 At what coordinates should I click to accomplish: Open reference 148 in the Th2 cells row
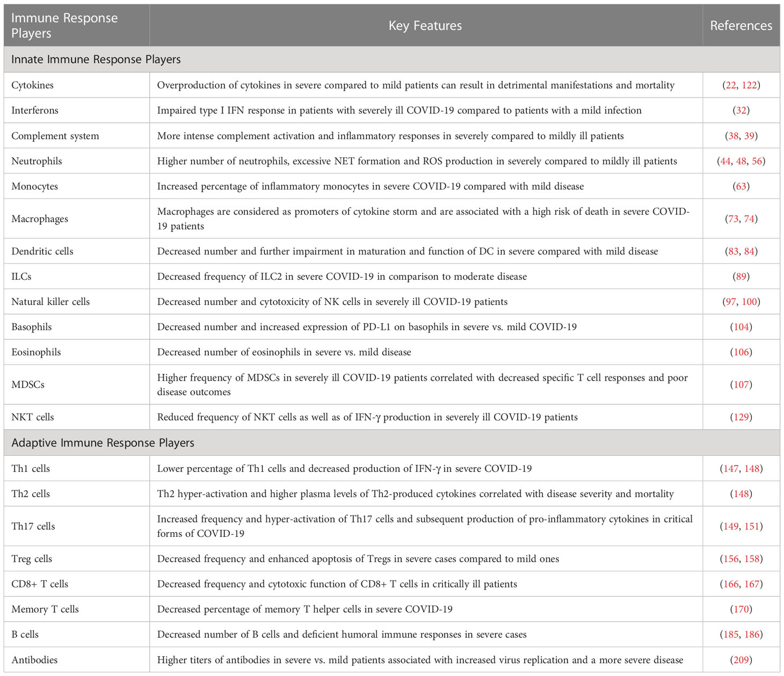click(741, 494)
